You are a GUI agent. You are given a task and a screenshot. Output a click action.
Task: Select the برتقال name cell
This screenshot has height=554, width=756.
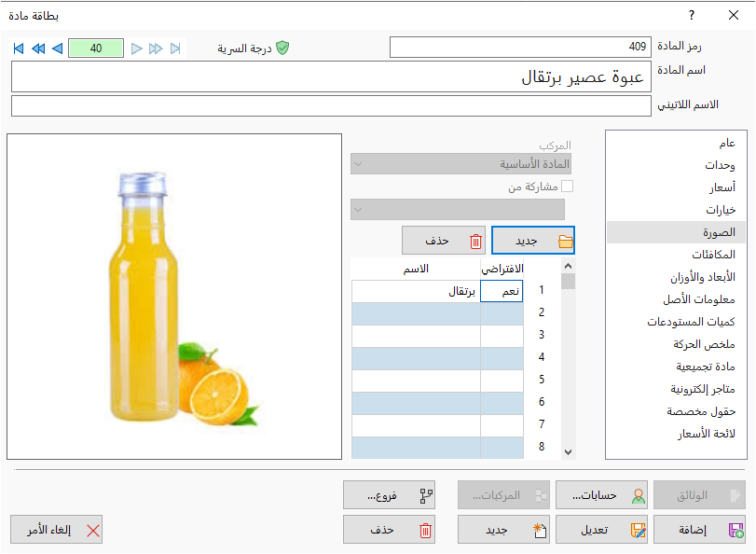[x=416, y=291]
